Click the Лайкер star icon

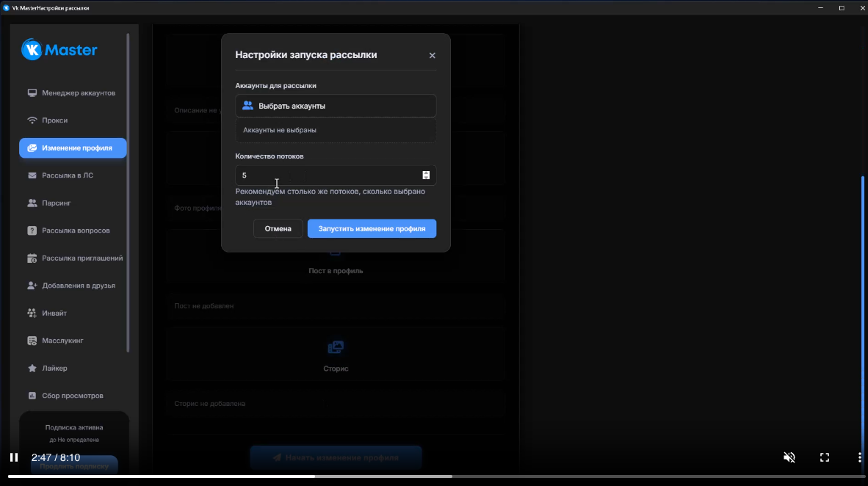click(x=32, y=368)
